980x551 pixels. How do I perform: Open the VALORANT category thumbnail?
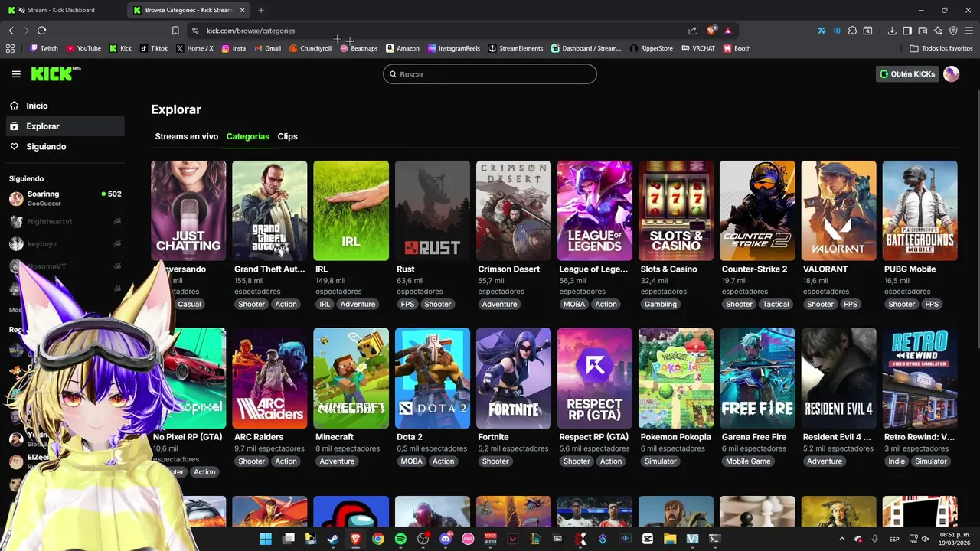coord(839,210)
